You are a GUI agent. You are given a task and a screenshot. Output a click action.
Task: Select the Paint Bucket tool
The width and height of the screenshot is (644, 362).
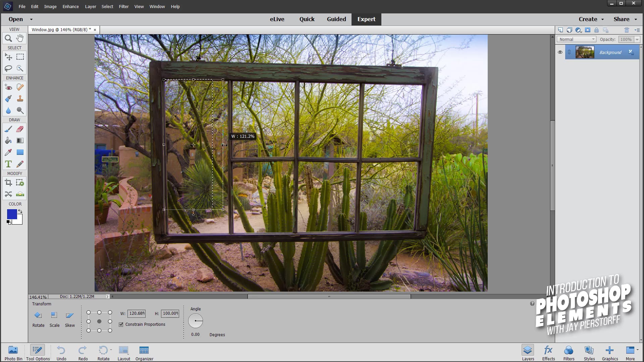click(x=8, y=141)
